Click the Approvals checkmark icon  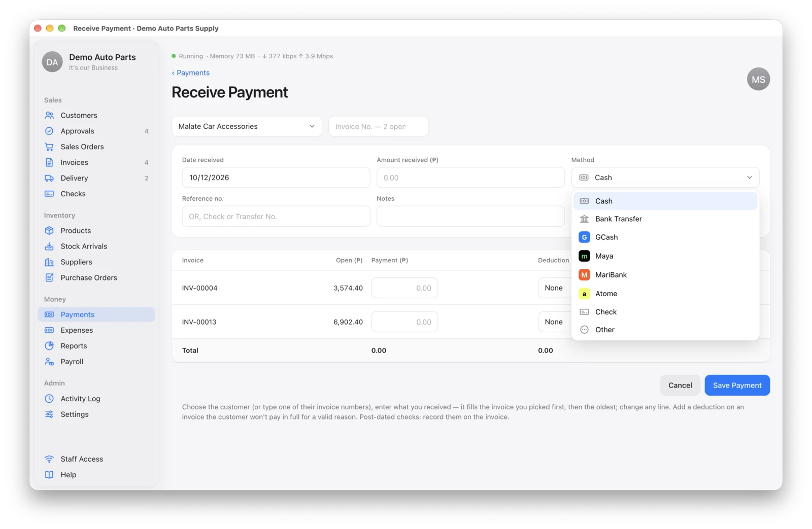pyautogui.click(x=49, y=131)
